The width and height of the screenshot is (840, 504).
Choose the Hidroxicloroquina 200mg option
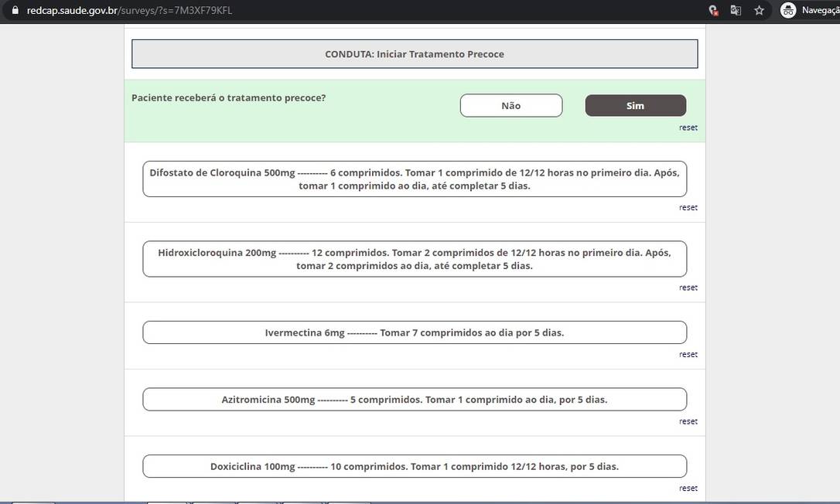pyautogui.click(x=415, y=259)
